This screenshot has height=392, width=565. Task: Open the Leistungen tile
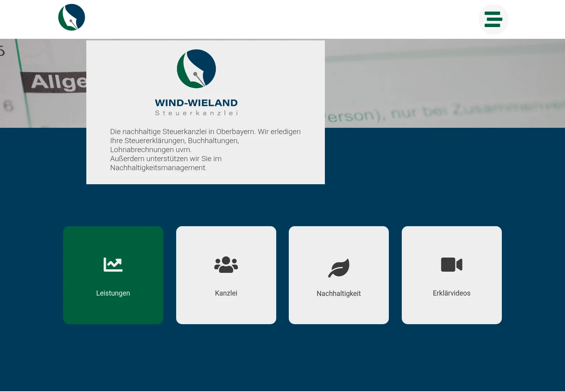113,275
